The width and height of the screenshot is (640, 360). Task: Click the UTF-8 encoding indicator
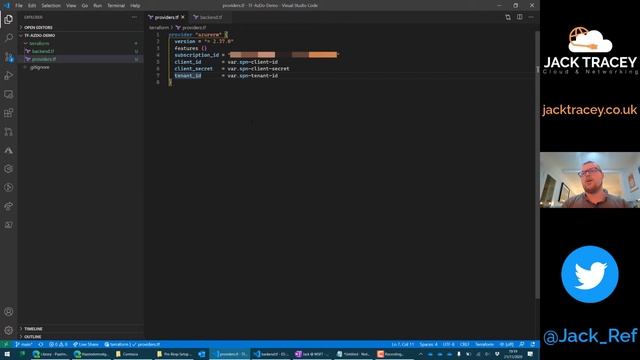pyautogui.click(x=448, y=344)
